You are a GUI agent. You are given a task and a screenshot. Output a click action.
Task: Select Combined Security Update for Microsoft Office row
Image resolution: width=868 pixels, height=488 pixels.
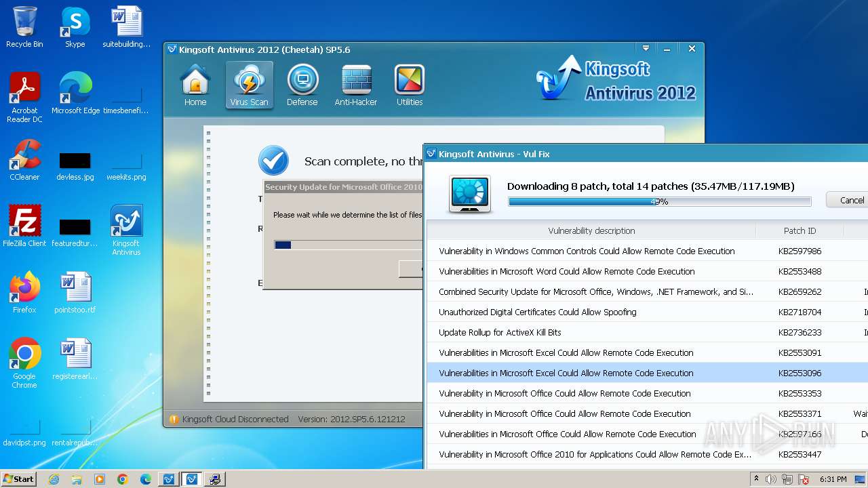[647, 291]
